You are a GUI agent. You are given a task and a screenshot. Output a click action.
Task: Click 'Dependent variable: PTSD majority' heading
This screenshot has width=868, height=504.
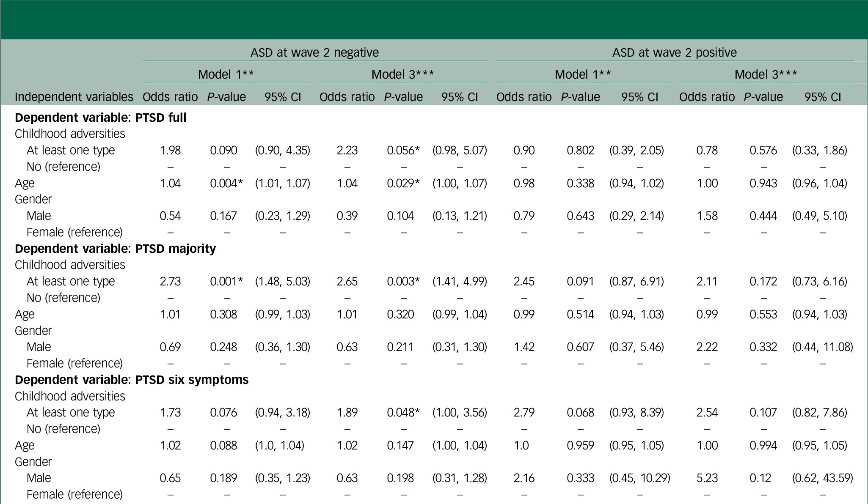coord(115,248)
